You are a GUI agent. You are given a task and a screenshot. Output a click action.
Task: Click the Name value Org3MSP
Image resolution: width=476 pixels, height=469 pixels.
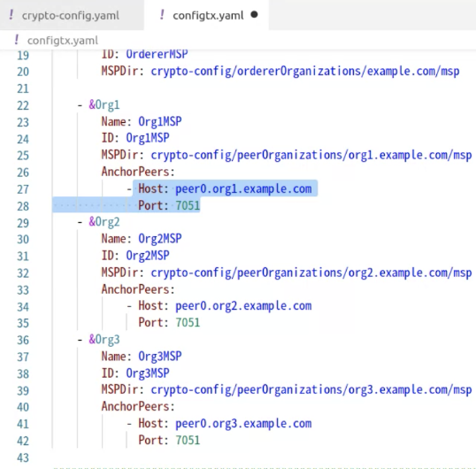(x=160, y=357)
